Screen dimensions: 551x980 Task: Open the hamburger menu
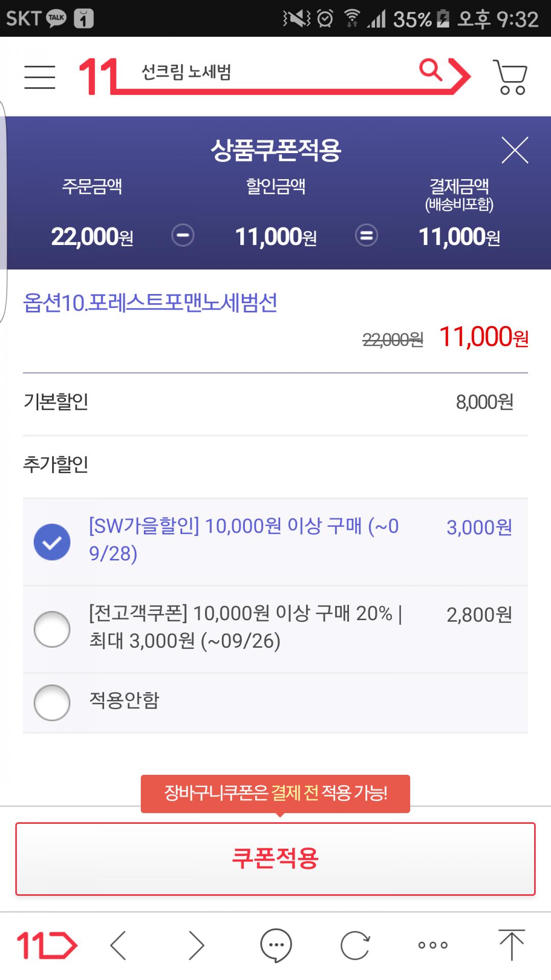39,77
